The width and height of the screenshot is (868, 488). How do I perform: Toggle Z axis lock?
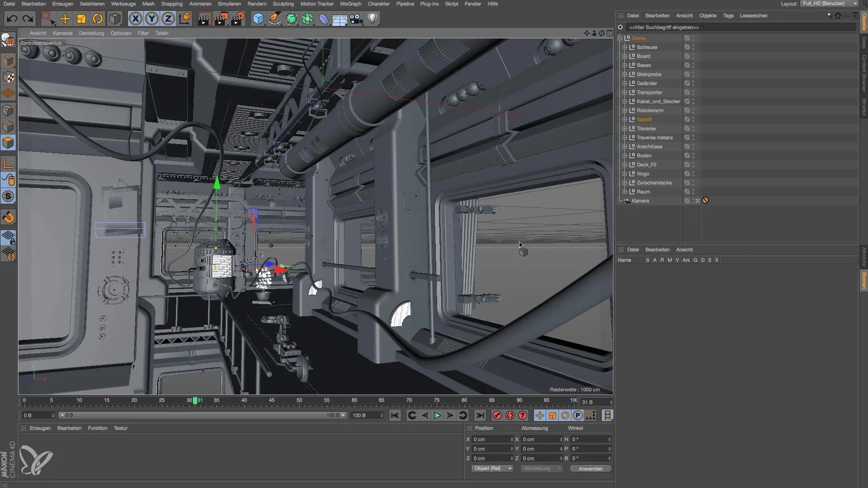click(x=168, y=19)
